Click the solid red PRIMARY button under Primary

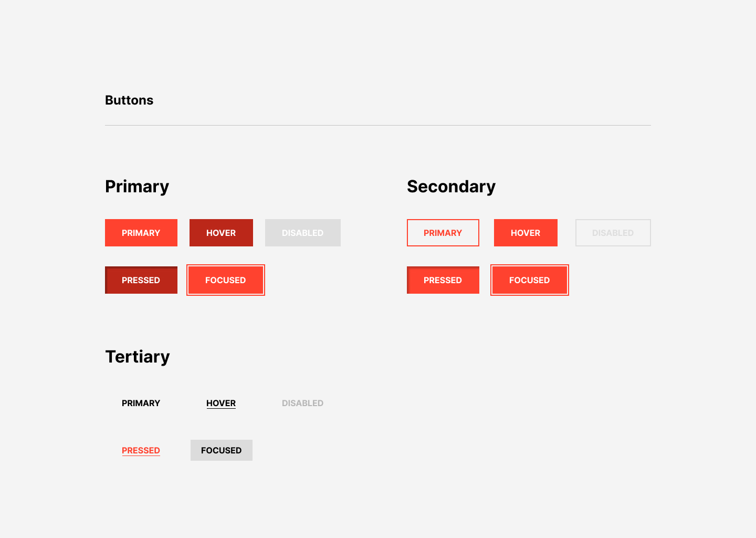coord(141,233)
